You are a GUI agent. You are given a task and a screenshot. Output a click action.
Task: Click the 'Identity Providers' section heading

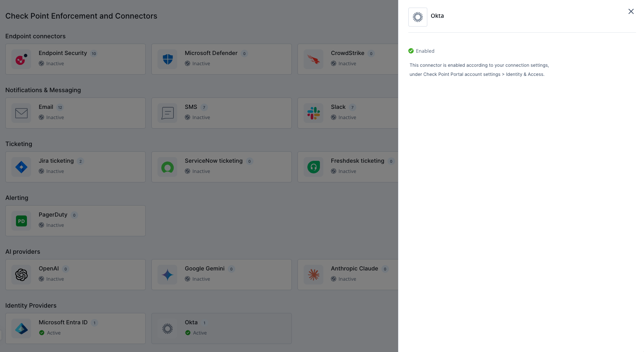(31, 305)
